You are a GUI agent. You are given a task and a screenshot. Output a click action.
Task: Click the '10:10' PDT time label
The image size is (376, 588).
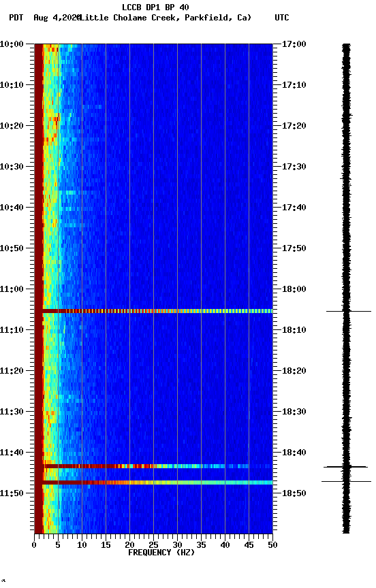[x=12, y=85]
